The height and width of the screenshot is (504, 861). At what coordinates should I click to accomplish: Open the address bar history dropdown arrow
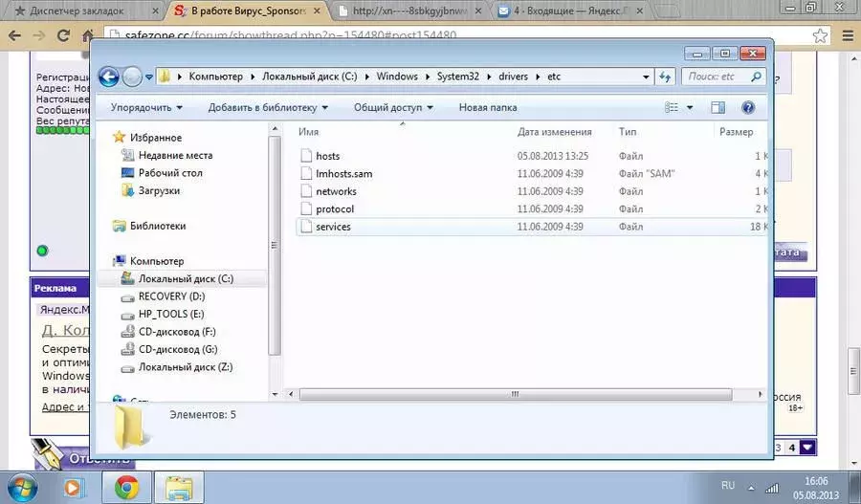click(647, 77)
